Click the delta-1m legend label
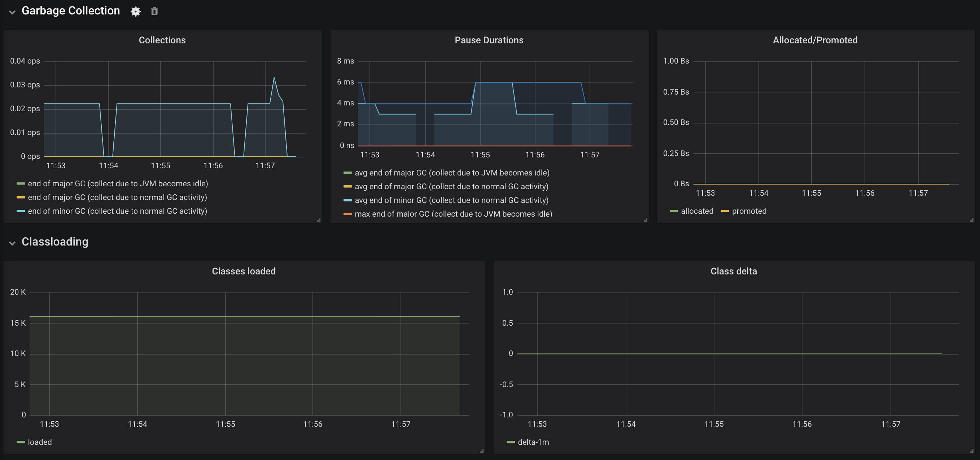 (533, 442)
